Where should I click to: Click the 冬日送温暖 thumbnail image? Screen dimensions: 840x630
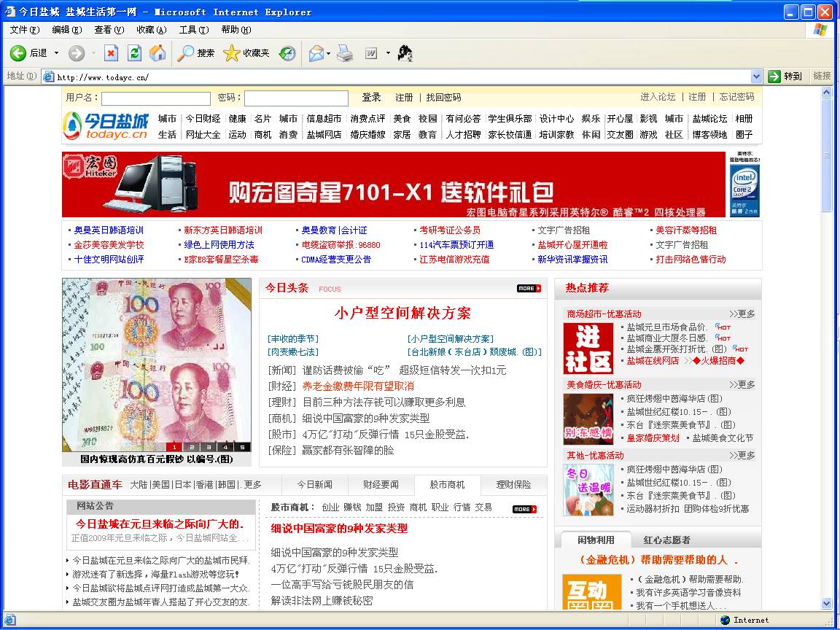tap(588, 490)
